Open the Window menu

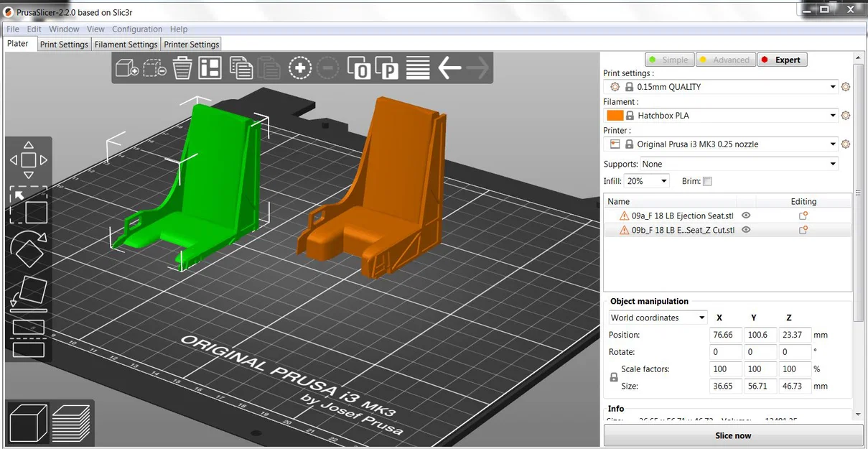(x=64, y=29)
